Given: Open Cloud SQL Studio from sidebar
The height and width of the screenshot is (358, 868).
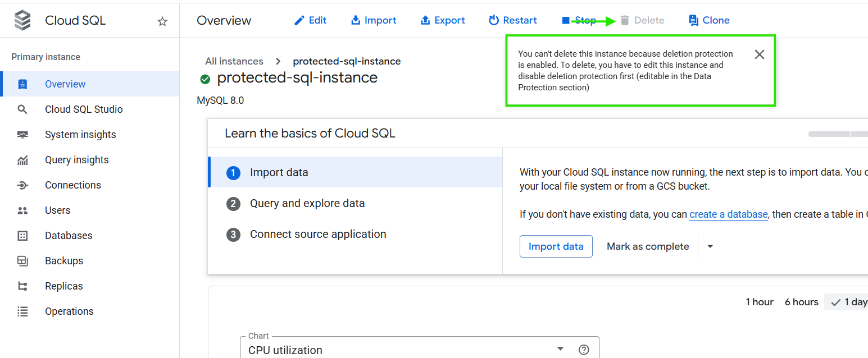Looking at the screenshot, I should tap(84, 109).
